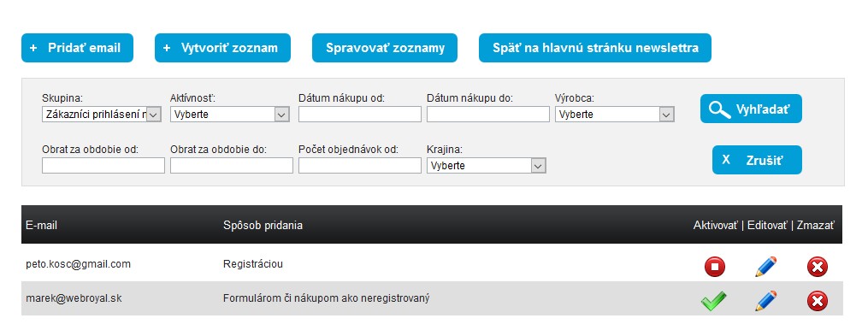The width and height of the screenshot is (868, 330).
Task: Add email via Pridať email button
Action: point(78,48)
